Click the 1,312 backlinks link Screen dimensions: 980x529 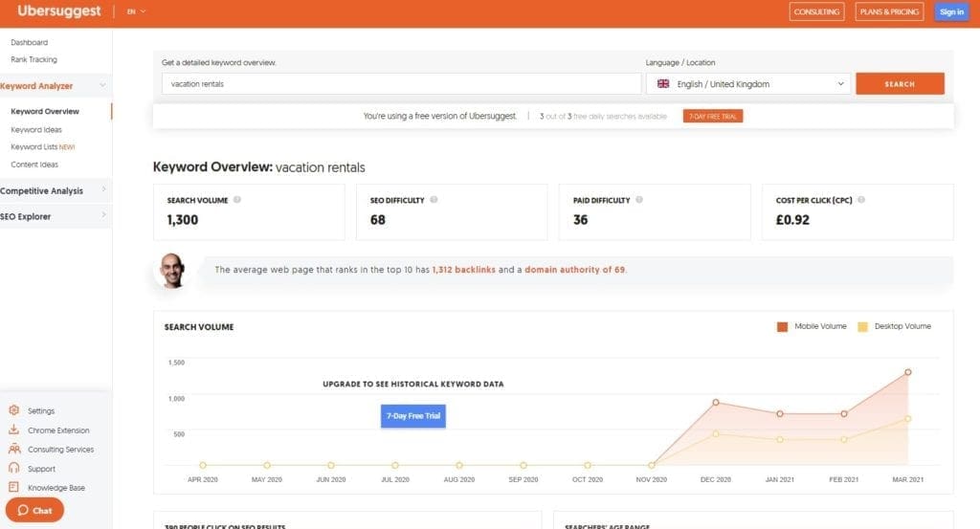pyautogui.click(x=464, y=270)
